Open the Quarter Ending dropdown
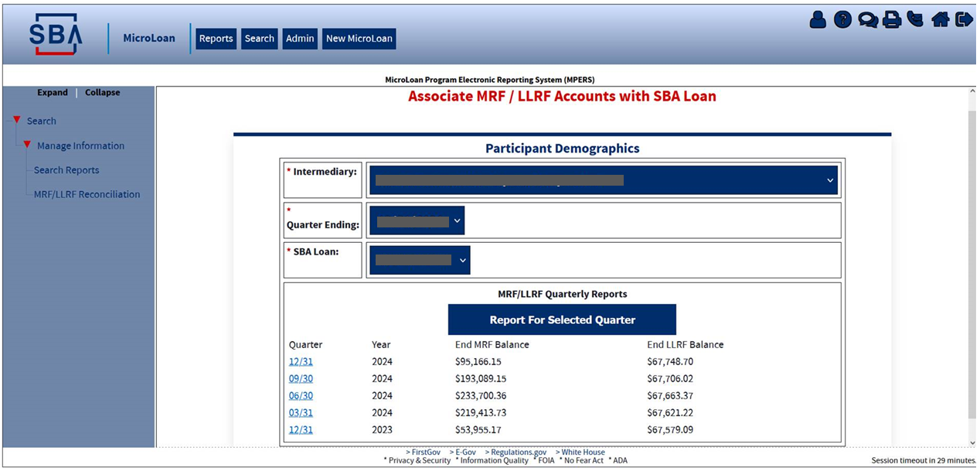 tap(417, 220)
